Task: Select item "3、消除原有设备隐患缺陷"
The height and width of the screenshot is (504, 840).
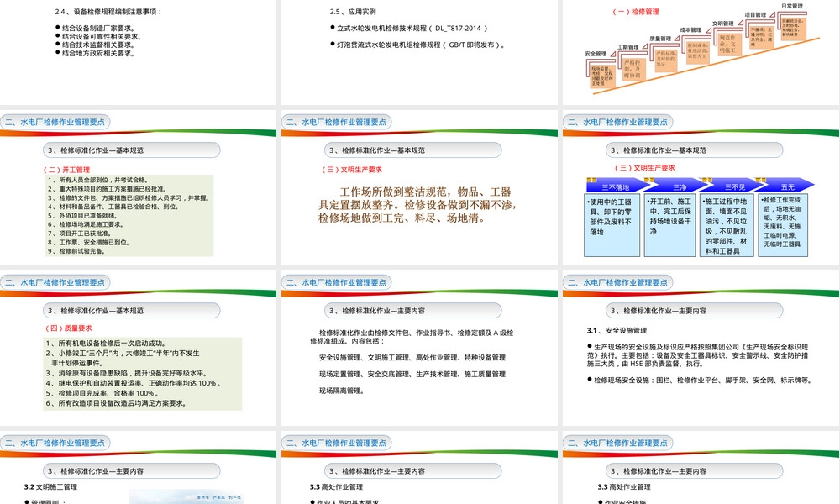Action: (x=127, y=373)
